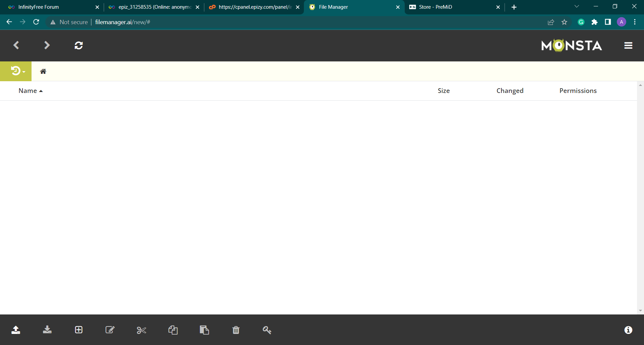
Task: Open the info icon at bottom right
Action: click(x=628, y=330)
